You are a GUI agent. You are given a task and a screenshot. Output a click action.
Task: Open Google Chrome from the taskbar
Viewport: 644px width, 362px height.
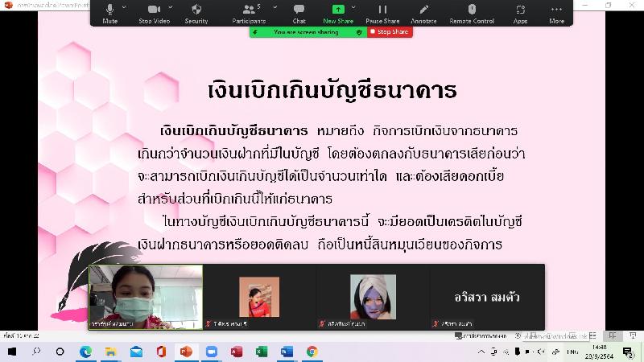tap(312, 352)
